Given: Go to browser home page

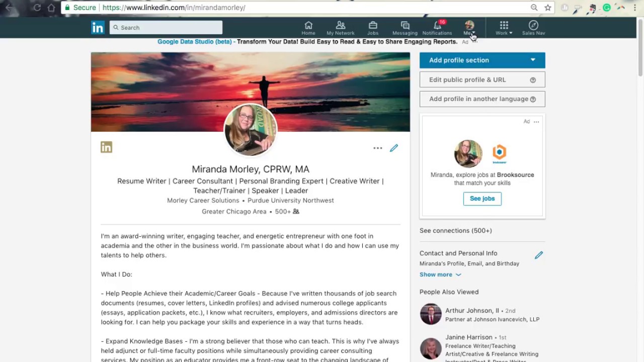Looking at the screenshot, I should coord(51,8).
